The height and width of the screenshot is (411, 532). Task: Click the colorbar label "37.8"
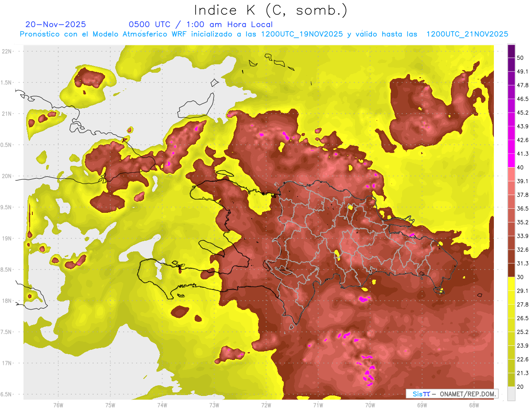(523, 195)
